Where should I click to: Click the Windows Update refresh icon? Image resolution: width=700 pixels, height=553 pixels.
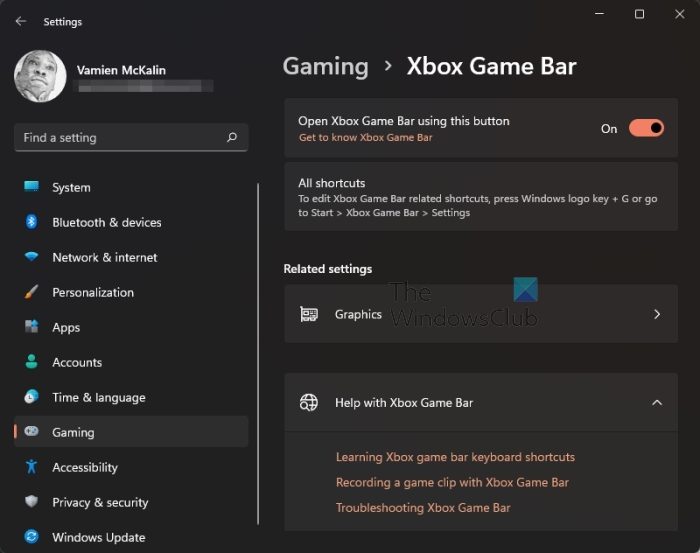click(x=31, y=536)
